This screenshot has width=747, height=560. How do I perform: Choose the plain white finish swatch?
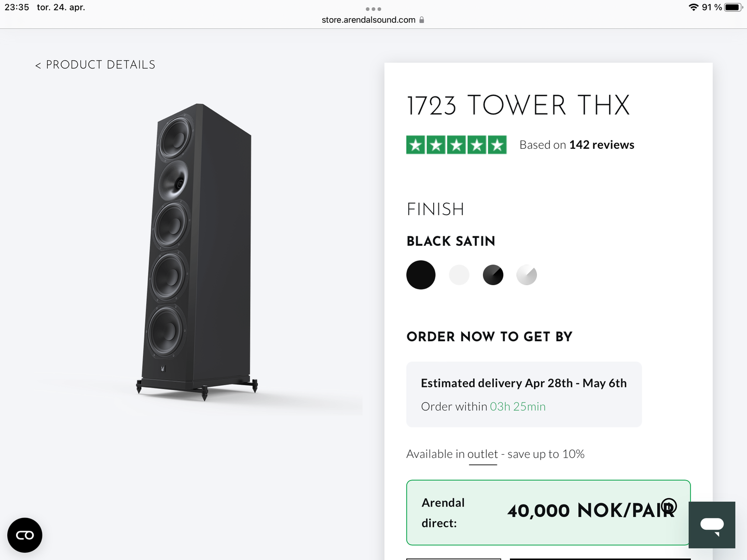tap(459, 275)
